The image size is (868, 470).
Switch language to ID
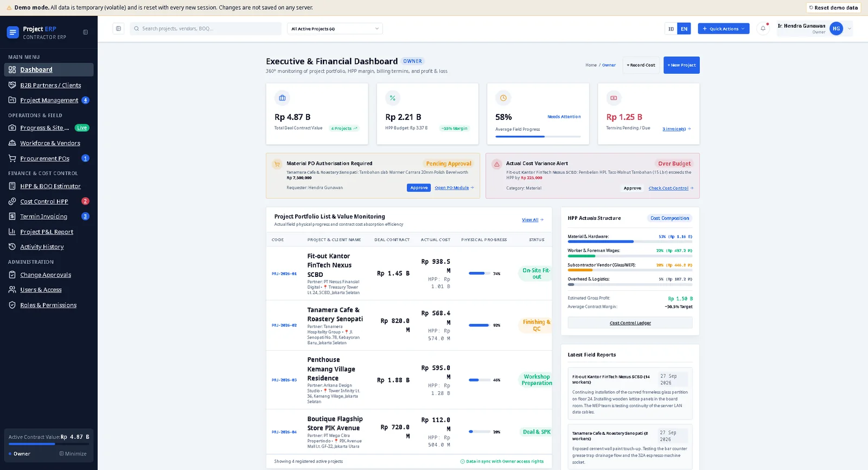pos(671,29)
